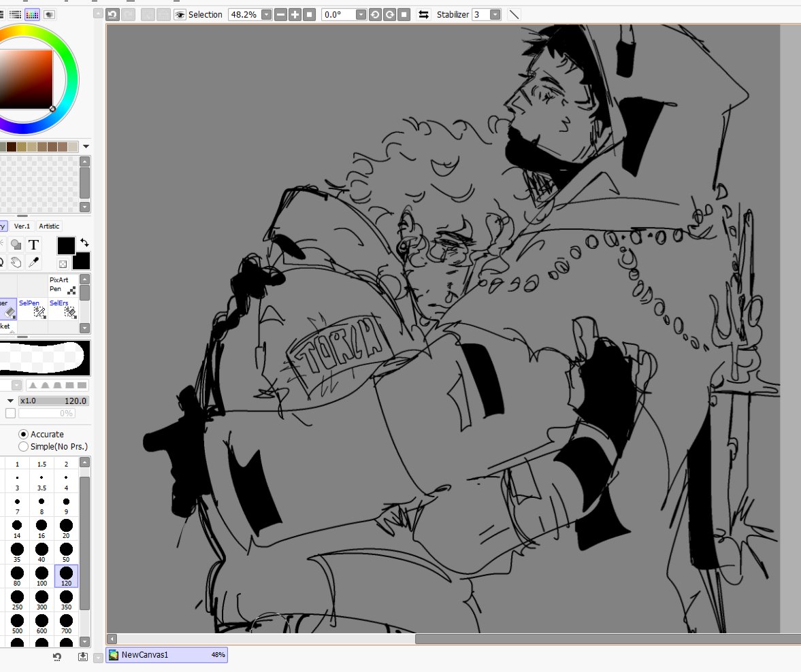Pick the 14 brush size preset
Viewport: 801px width, 672px height.
[17, 528]
